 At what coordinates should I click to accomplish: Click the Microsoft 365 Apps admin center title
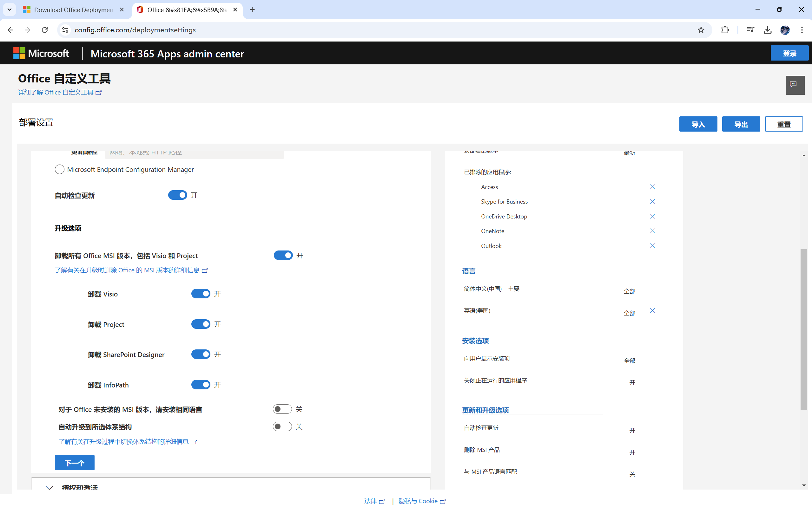point(167,54)
